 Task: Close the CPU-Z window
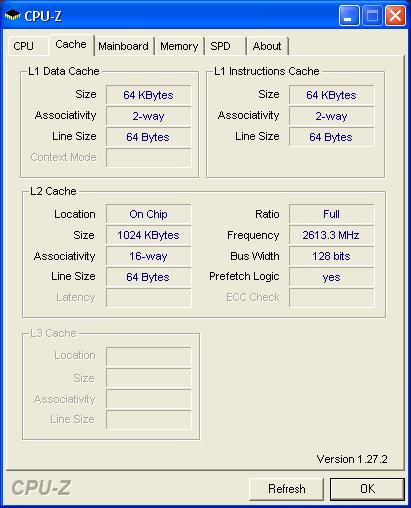pos(395,15)
